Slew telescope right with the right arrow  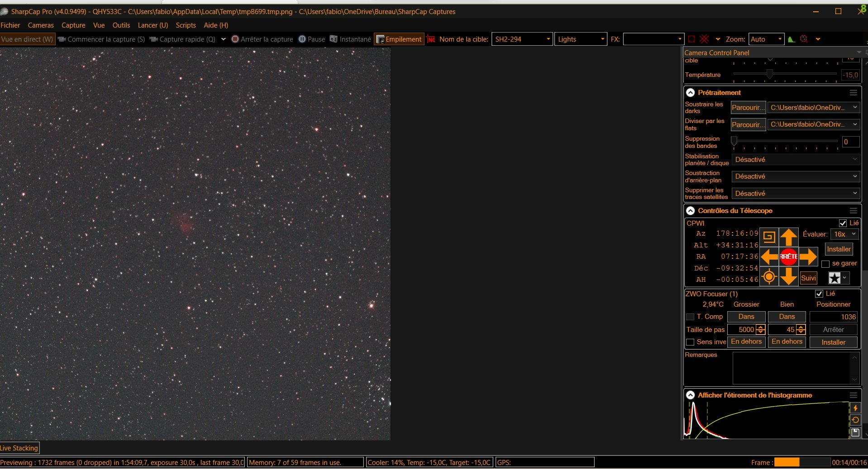808,256
